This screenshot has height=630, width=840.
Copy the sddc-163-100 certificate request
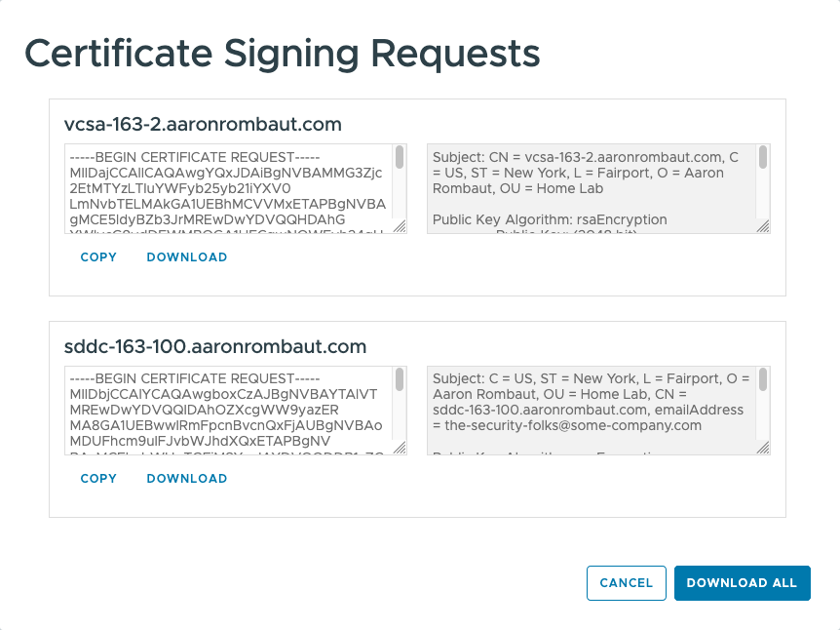pos(98,479)
